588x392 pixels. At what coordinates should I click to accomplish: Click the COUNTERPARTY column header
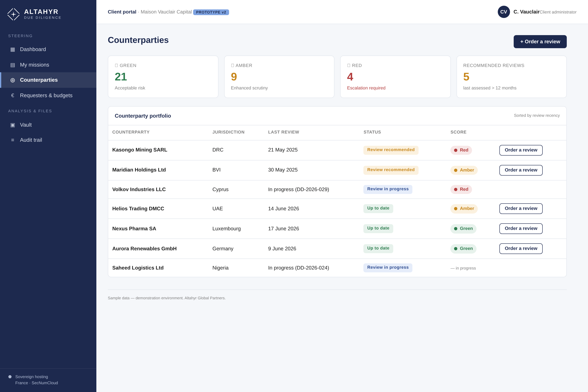[131, 132]
